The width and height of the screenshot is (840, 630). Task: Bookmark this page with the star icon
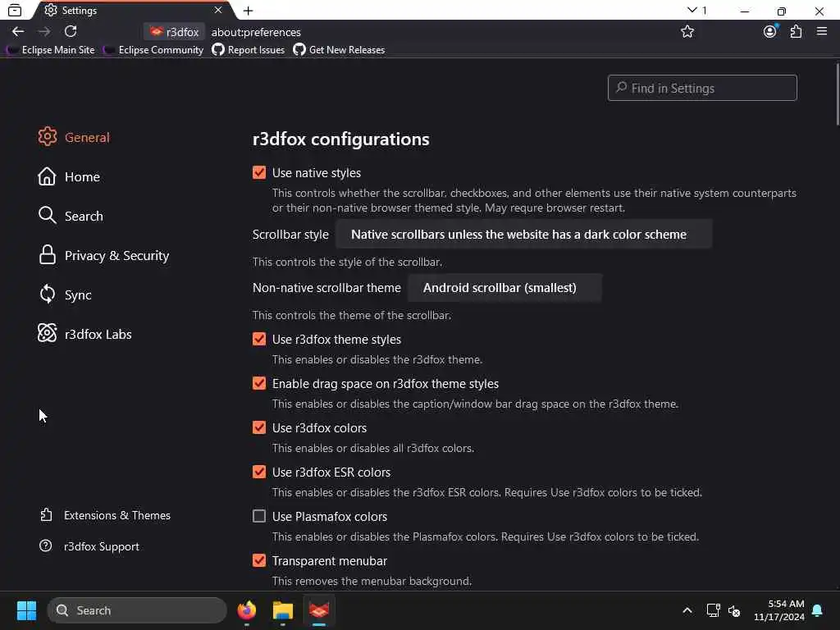click(687, 32)
